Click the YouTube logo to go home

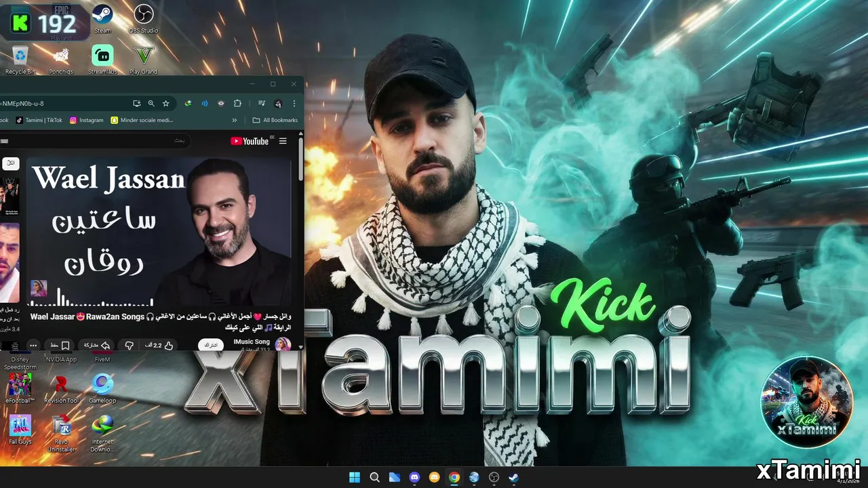[x=249, y=141]
